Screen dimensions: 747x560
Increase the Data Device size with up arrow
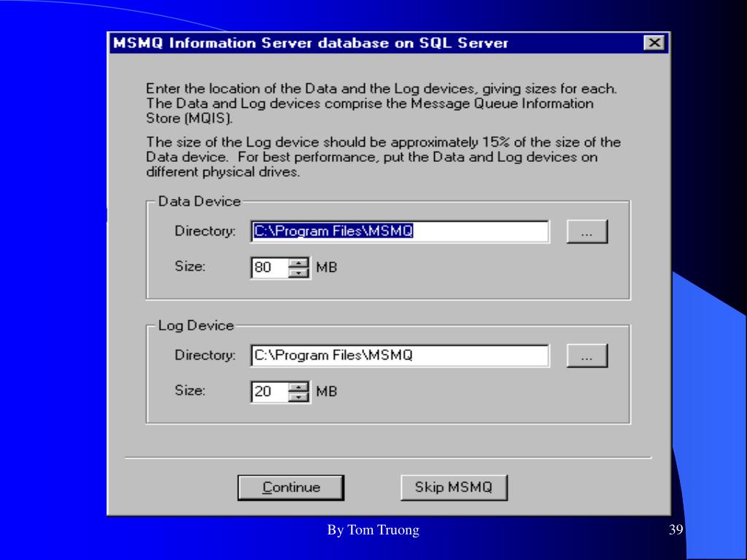(x=299, y=263)
